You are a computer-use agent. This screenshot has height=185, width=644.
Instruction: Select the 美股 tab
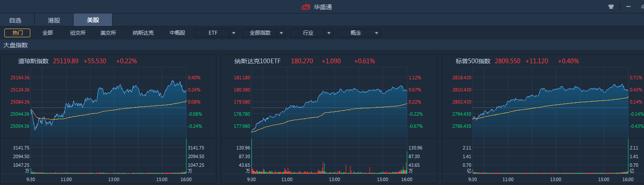tap(93, 20)
